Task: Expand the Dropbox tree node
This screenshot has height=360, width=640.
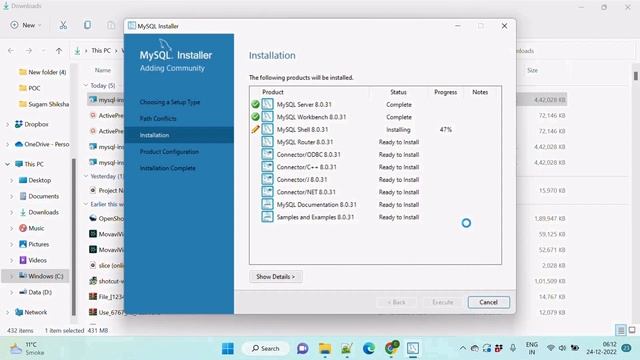Action: coord(7,124)
